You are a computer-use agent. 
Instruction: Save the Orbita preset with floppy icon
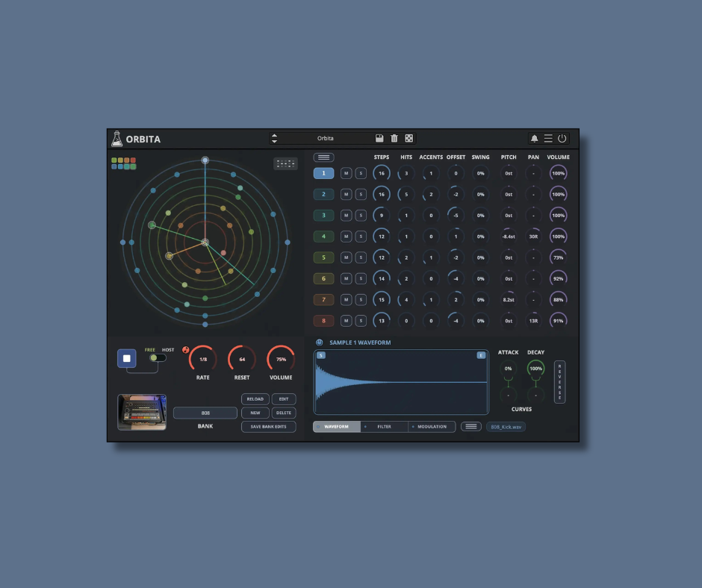pos(379,138)
